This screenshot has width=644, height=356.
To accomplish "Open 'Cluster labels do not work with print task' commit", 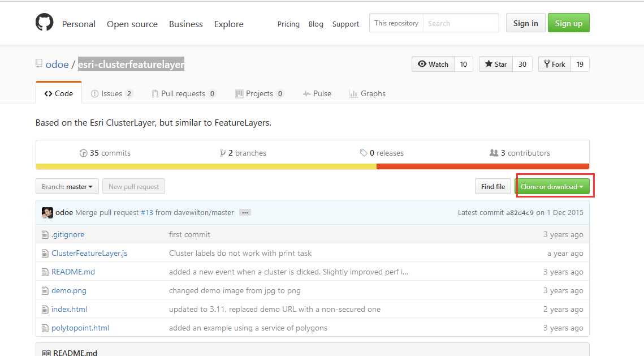I will (240, 253).
